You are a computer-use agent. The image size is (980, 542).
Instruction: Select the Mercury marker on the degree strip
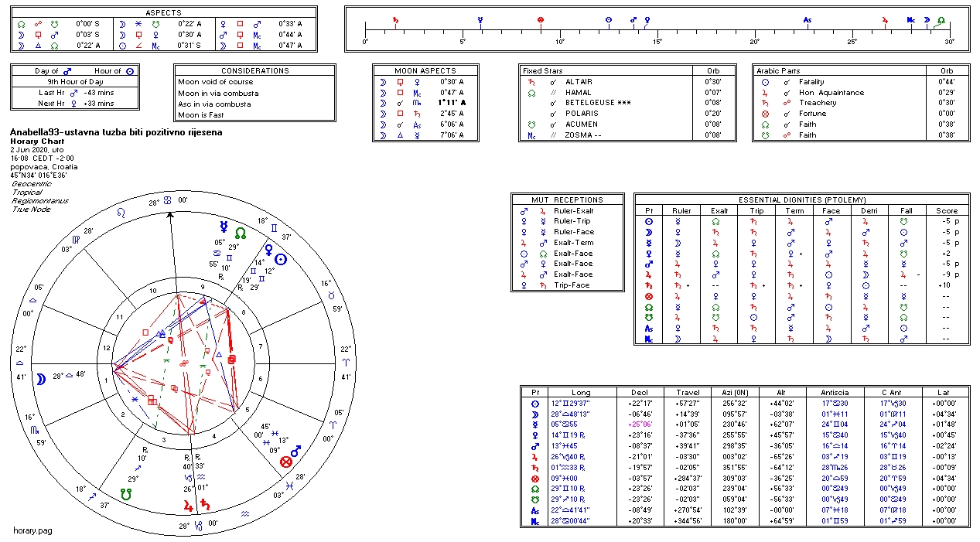pos(480,19)
